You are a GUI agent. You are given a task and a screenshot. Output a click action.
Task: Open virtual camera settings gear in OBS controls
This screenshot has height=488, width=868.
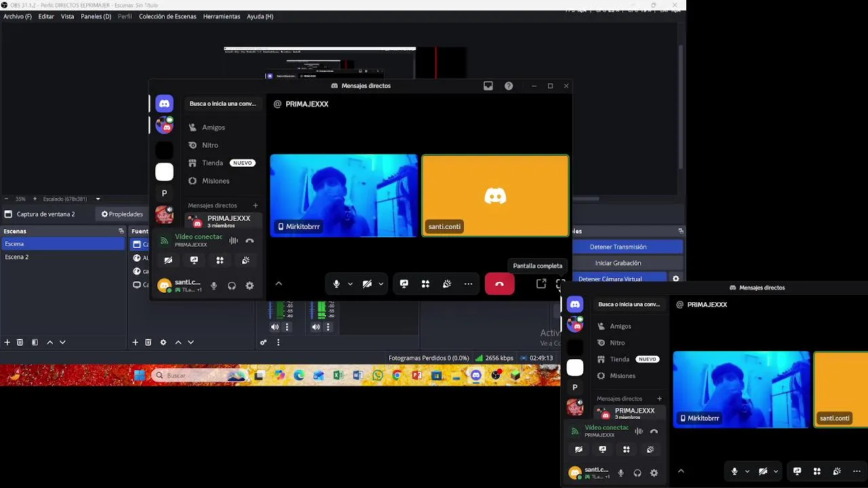(x=675, y=279)
